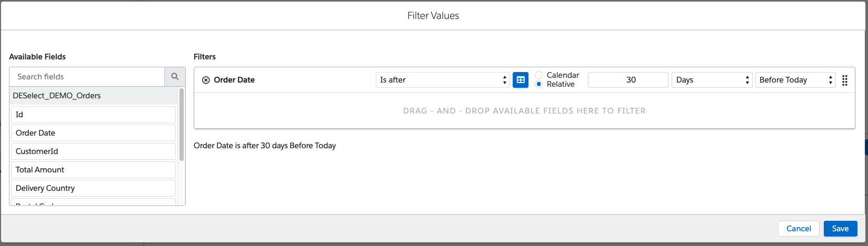This screenshot has height=246, width=868.
Task: Select the Calendar radio option
Action: (x=538, y=75)
